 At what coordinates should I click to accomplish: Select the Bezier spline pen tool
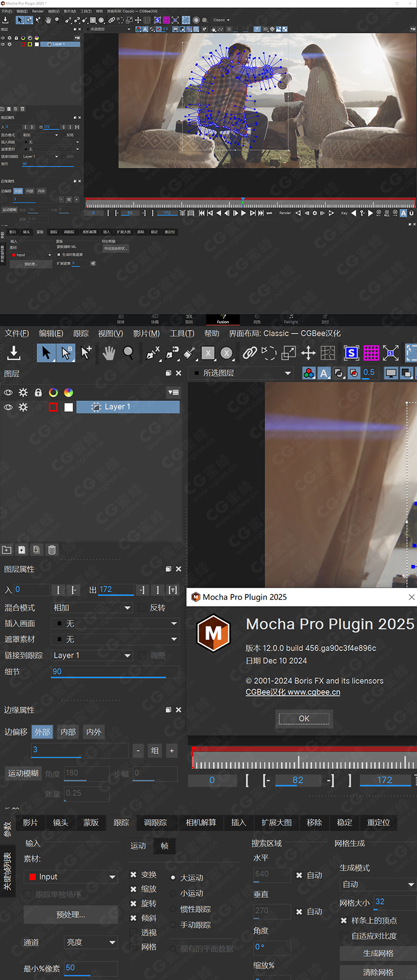click(x=172, y=353)
